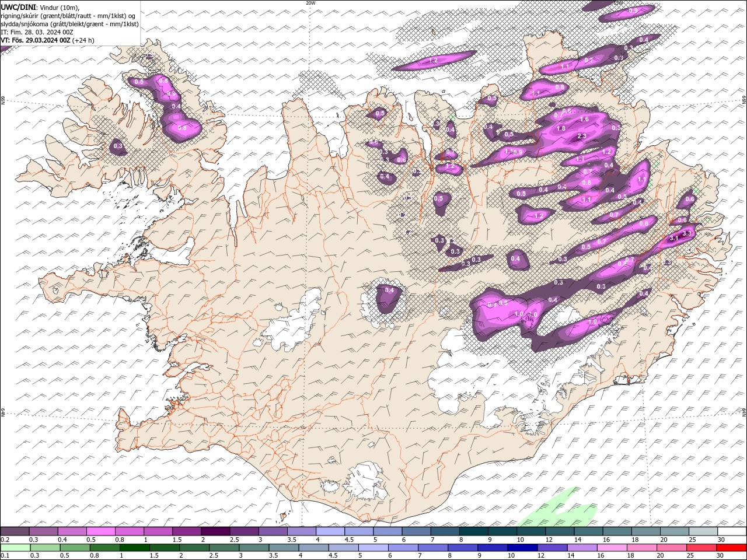Click the '2.3' snowfall value on the map
The image size is (747, 560).
[x=581, y=136]
